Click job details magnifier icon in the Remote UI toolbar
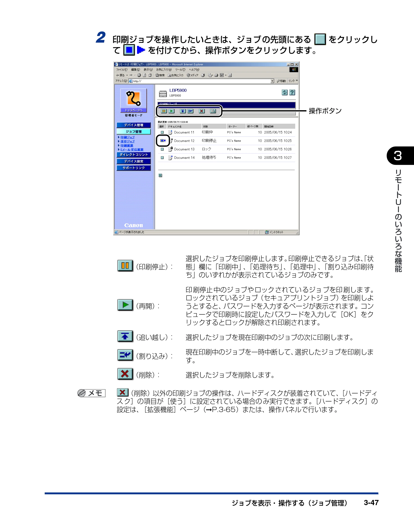This screenshot has height=532, width=414. pyautogui.click(x=213, y=111)
